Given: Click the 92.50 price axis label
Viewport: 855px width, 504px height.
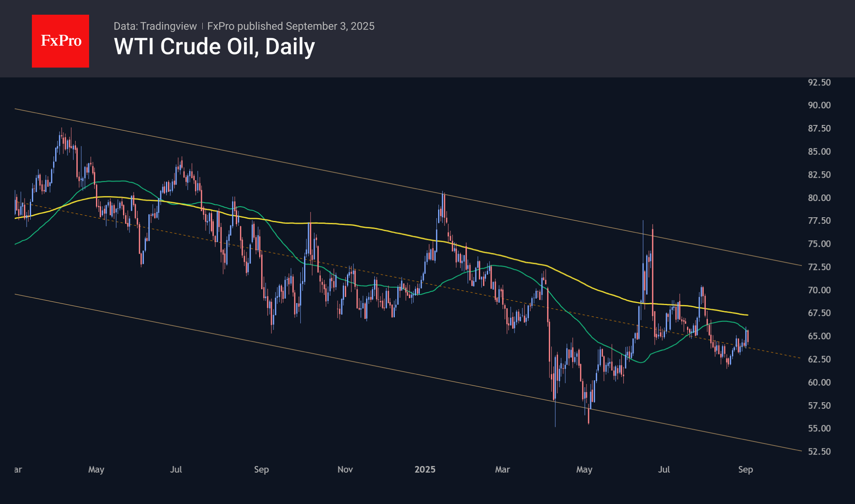Looking at the screenshot, I should tap(819, 83).
